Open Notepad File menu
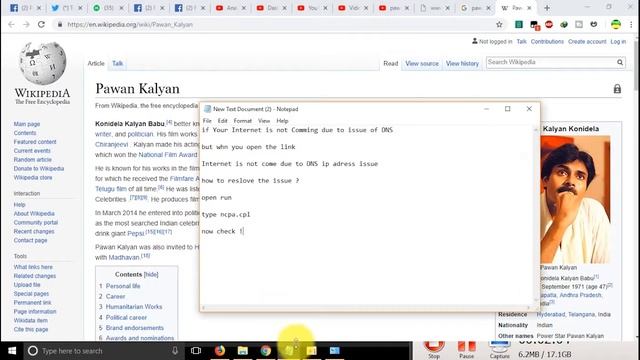 pyautogui.click(x=207, y=121)
